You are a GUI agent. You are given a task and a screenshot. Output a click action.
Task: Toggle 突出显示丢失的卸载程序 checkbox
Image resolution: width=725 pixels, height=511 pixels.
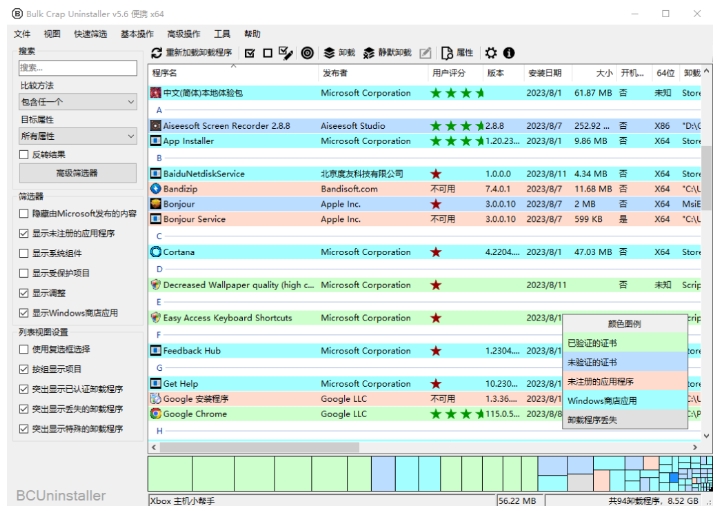24,409
